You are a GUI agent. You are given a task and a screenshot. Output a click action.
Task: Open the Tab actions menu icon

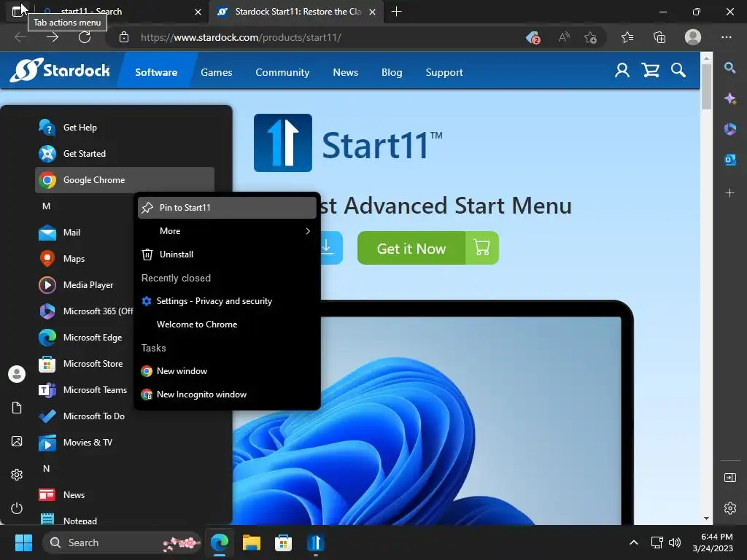click(18, 12)
